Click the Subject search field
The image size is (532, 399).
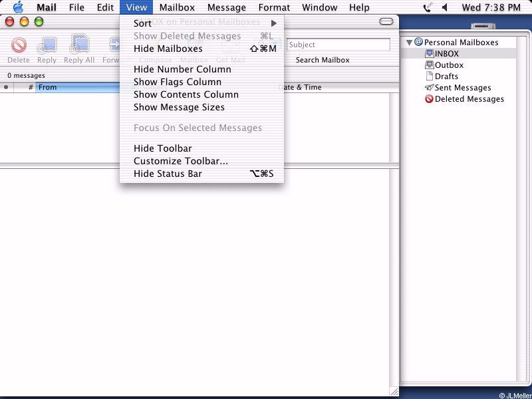click(x=338, y=45)
